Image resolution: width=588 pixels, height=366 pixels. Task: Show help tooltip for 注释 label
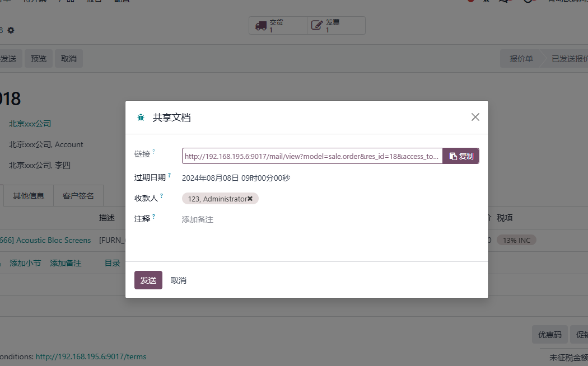click(x=154, y=216)
